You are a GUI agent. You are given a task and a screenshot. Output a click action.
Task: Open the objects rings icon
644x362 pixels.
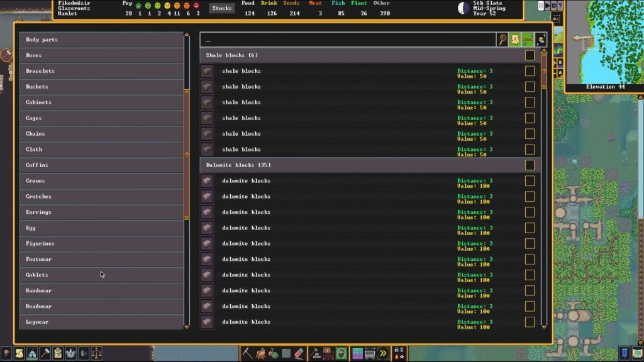tap(84, 353)
